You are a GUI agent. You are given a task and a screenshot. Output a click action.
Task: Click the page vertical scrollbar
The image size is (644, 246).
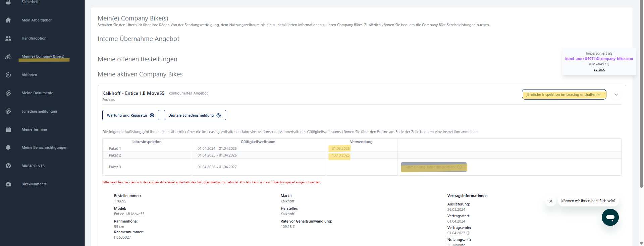tap(641, 94)
